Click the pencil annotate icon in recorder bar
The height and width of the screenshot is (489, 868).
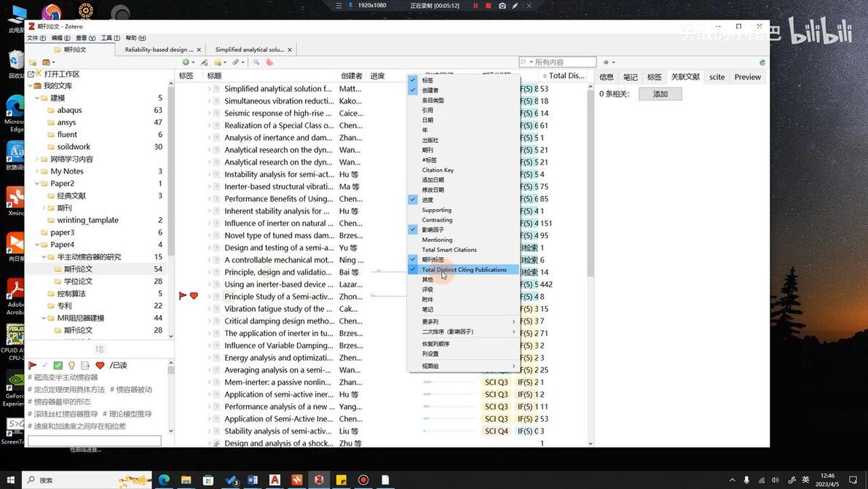[x=515, y=6]
